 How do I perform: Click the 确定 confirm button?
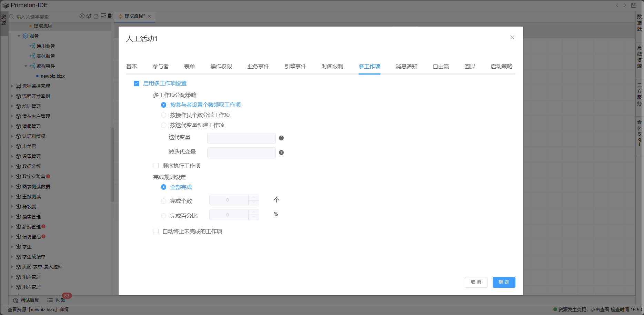tap(504, 282)
